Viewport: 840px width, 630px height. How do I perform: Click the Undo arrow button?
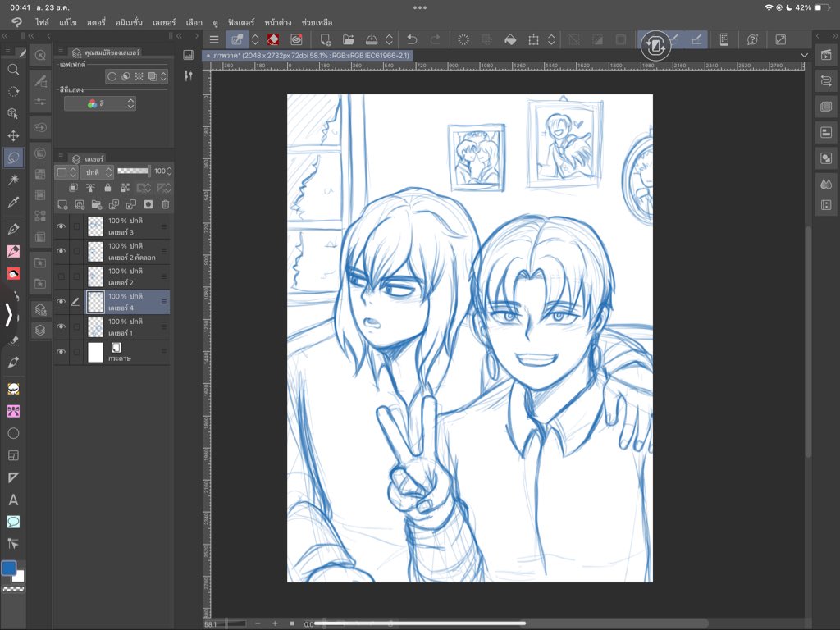tap(410, 38)
